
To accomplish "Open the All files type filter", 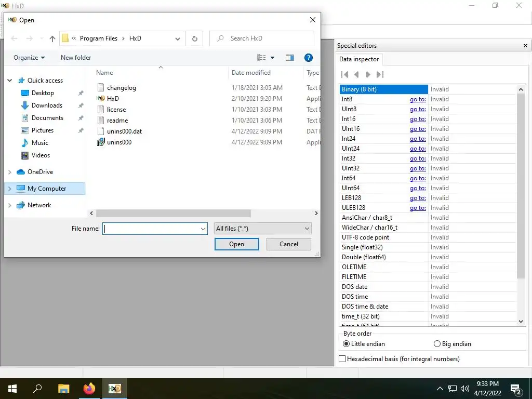I will 262,229.
